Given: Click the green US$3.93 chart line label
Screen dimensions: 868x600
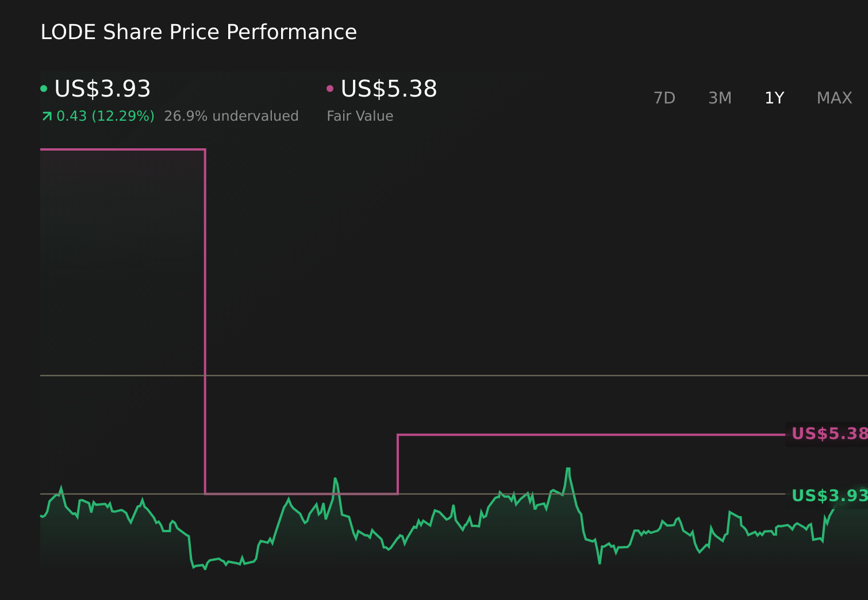Looking at the screenshot, I should [829, 495].
